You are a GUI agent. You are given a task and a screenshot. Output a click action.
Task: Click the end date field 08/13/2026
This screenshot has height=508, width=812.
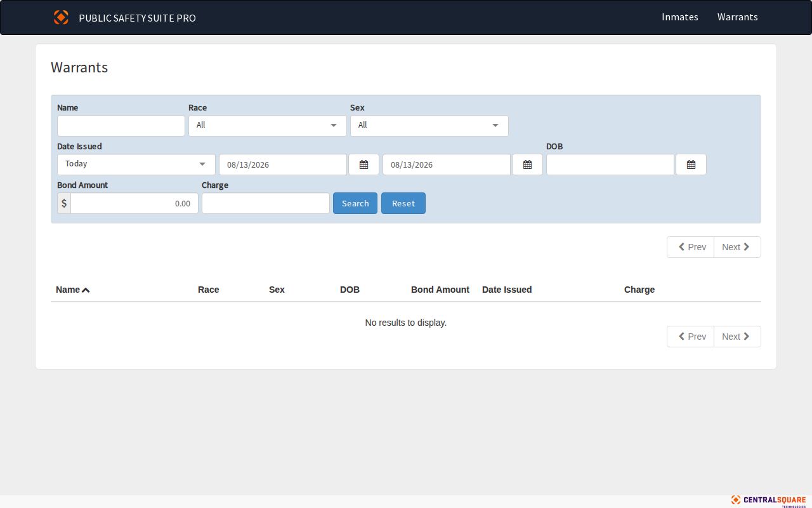[x=447, y=164]
